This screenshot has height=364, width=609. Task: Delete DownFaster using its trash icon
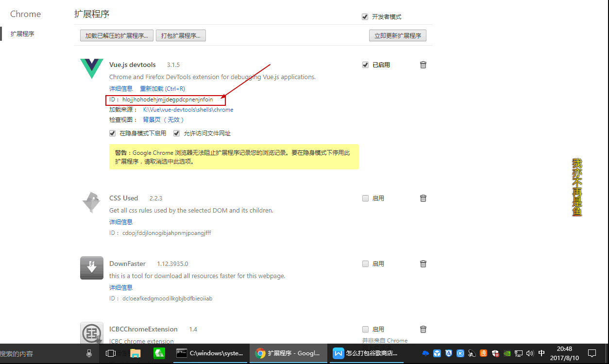point(423,264)
